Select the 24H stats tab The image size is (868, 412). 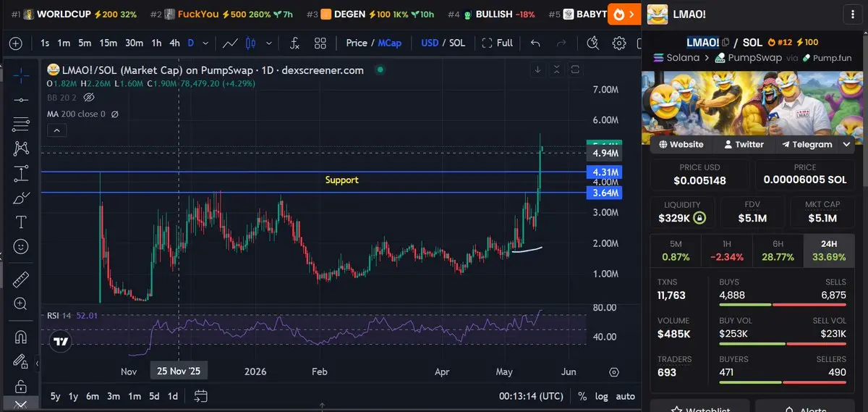(x=829, y=251)
